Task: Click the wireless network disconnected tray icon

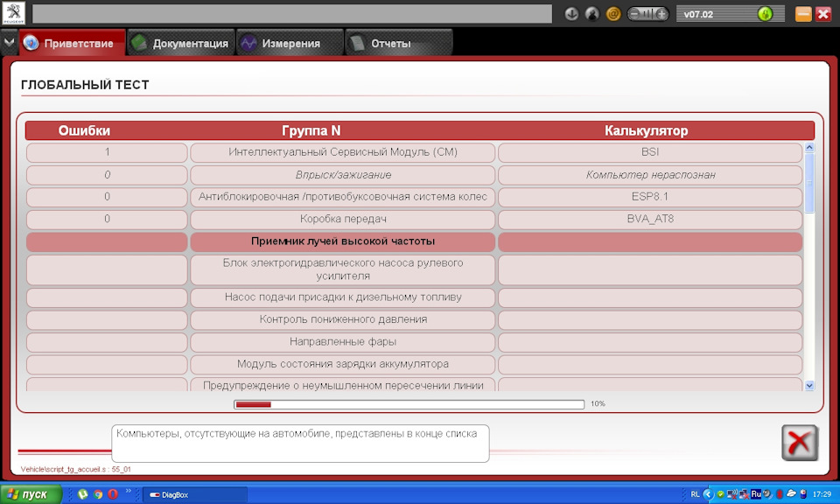Action: [732, 494]
